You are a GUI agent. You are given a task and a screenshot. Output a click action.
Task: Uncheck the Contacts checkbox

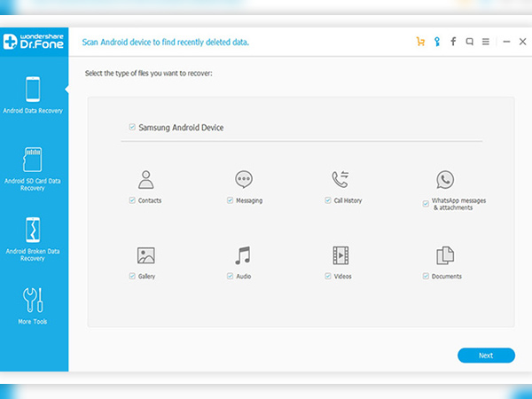point(132,201)
